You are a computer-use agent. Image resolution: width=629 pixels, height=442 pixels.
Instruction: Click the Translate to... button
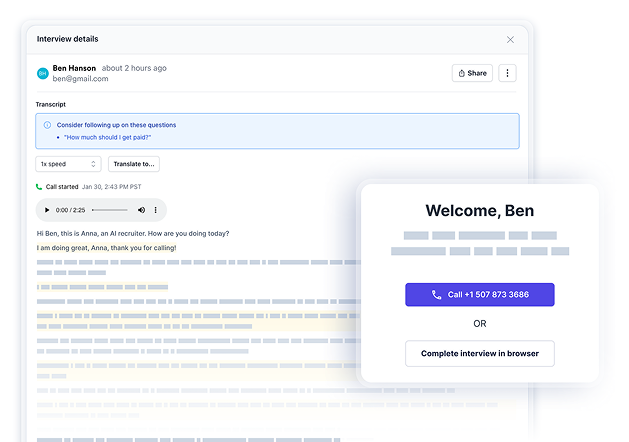(134, 164)
